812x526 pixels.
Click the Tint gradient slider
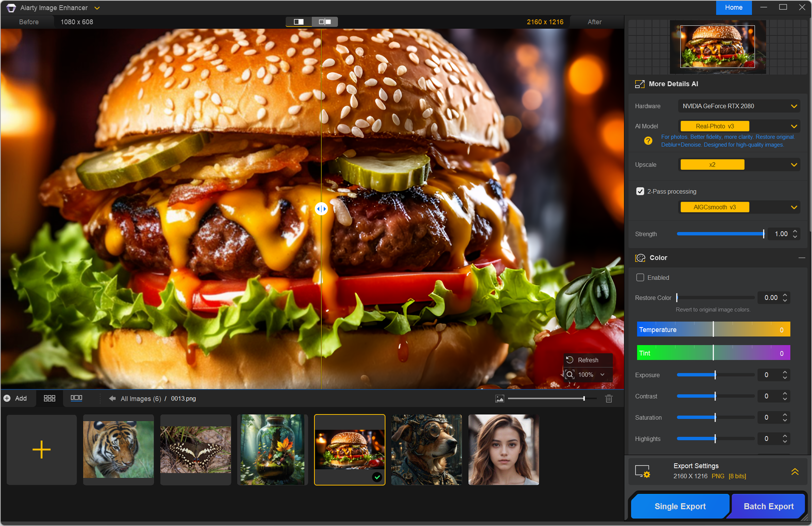click(x=714, y=353)
